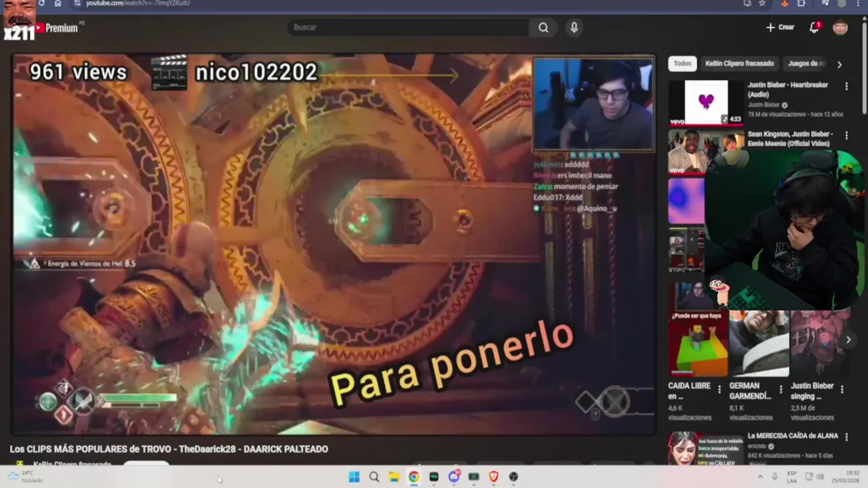Image resolution: width=868 pixels, height=488 pixels.
Task: Click the video player showing the God of War clip
Action: pyautogui.click(x=333, y=244)
